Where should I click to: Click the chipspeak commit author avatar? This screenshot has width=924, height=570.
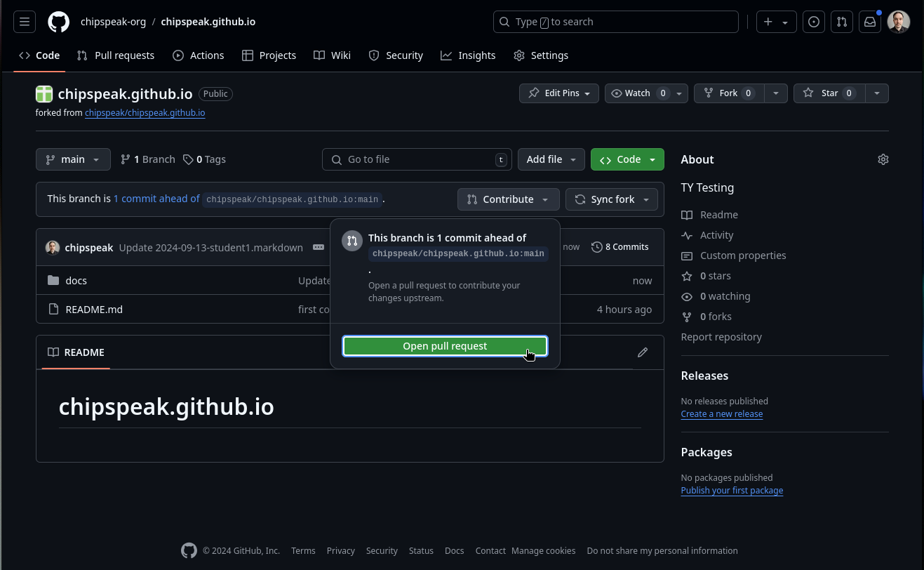point(53,247)
